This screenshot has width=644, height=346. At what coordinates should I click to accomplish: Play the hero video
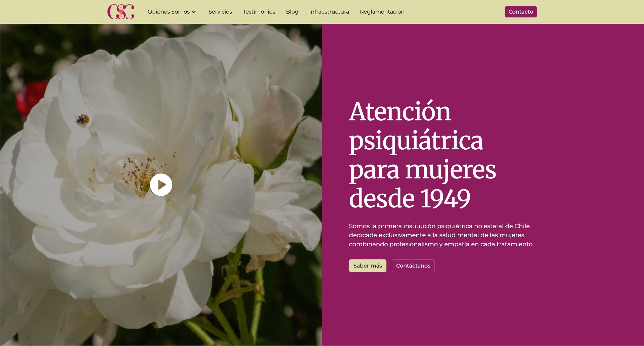click(x=161, y=185)
